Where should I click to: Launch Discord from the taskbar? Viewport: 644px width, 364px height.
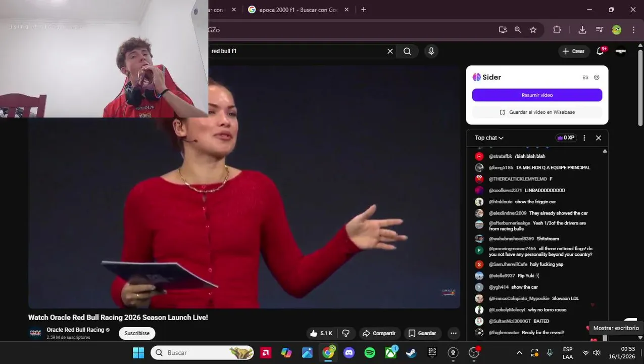[x=349, y=352]
